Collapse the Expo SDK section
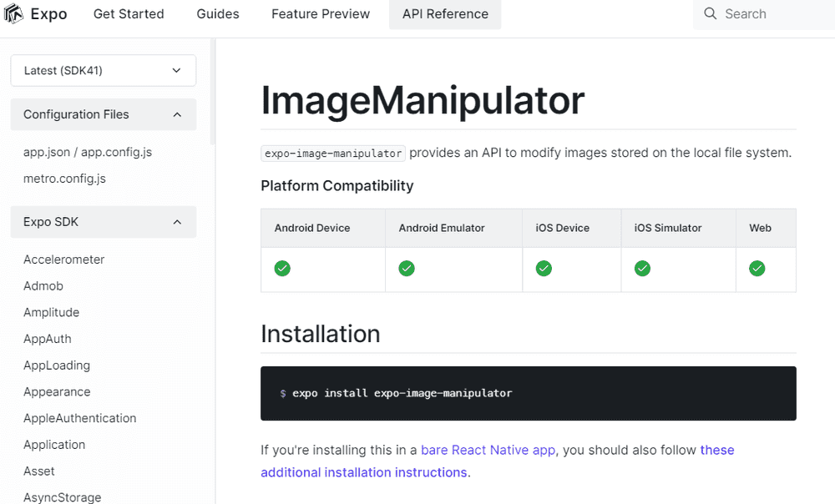This screenshot has height=504, width=835. tap(104, 222)
